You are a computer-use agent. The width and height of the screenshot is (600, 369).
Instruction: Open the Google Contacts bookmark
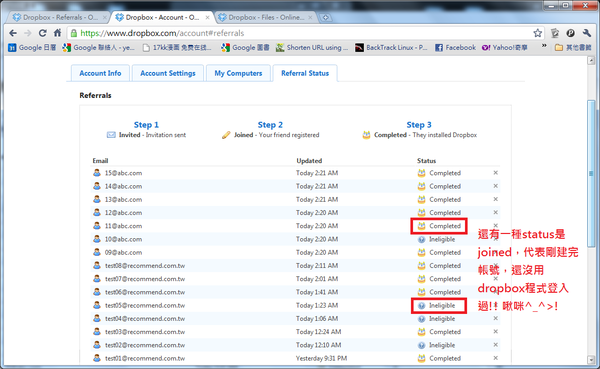(98, 47)
